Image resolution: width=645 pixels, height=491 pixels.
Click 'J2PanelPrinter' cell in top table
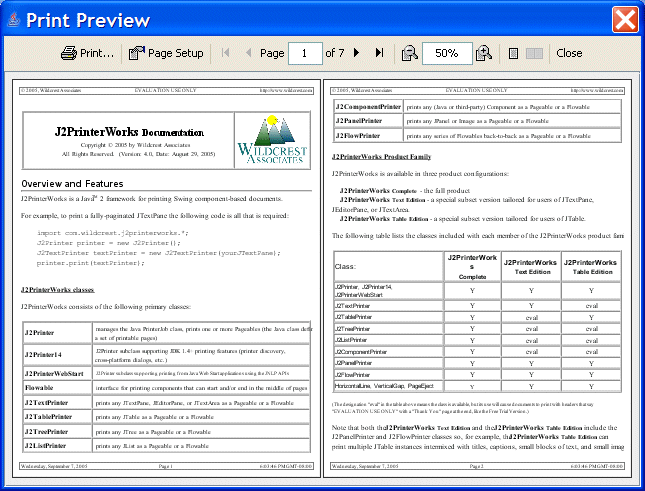pos(368,121)
